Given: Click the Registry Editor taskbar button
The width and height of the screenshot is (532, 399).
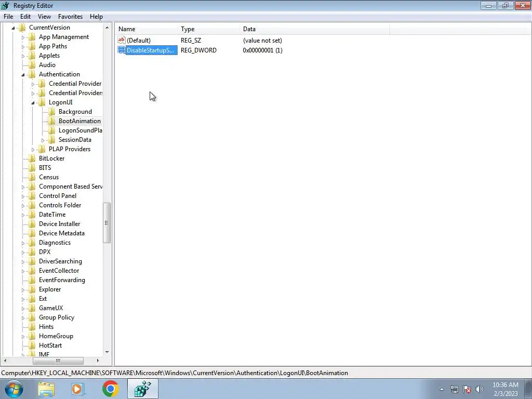Looking at the screenshot, I should (x=143, y=389).
